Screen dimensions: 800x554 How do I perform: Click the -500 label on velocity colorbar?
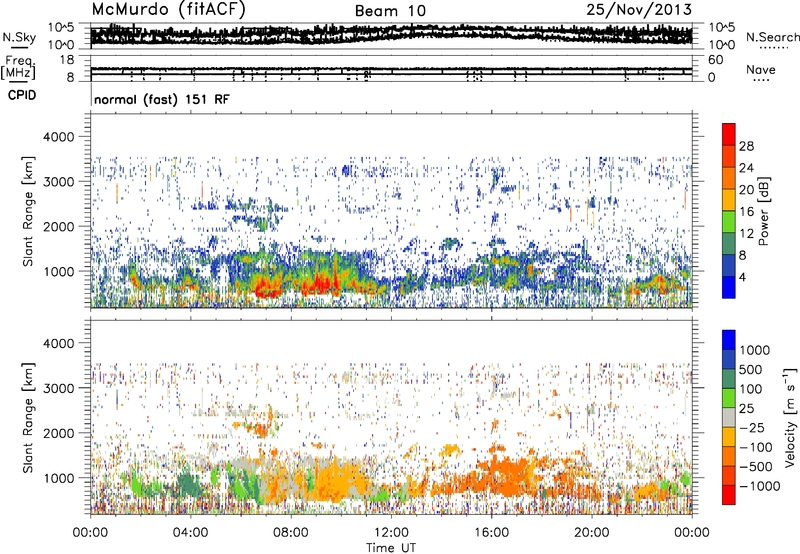click(x=756, y=467)
